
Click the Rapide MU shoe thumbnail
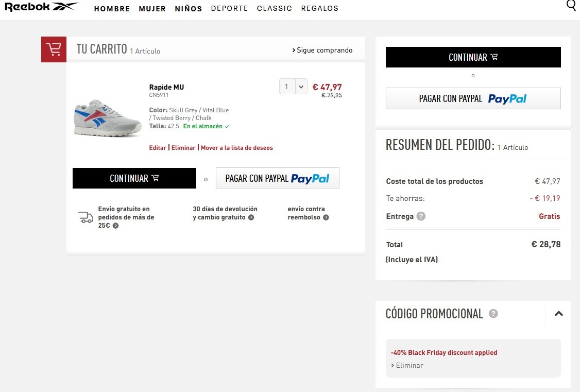[107, 118]
